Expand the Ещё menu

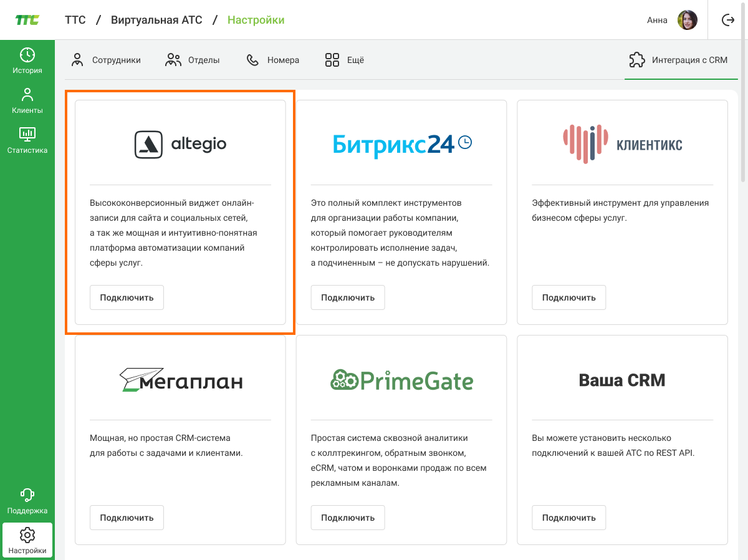coord(345,60)
